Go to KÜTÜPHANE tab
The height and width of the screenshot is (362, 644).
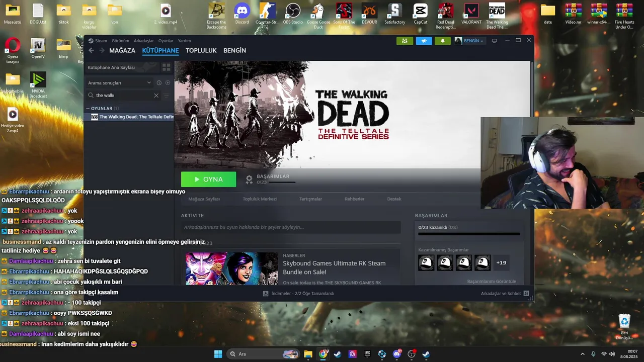coord(160,50)
